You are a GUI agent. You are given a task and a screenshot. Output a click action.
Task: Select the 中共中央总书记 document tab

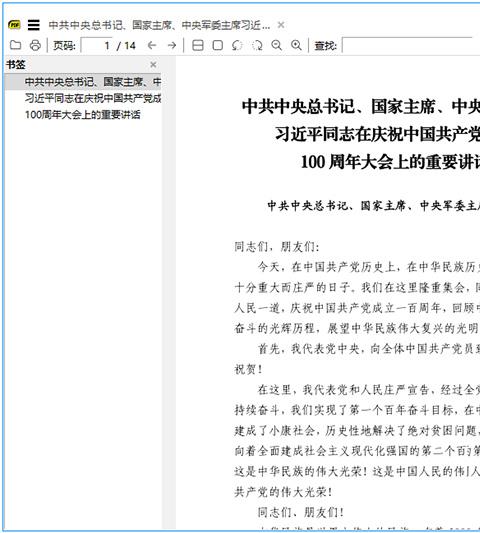click(159, 25)
